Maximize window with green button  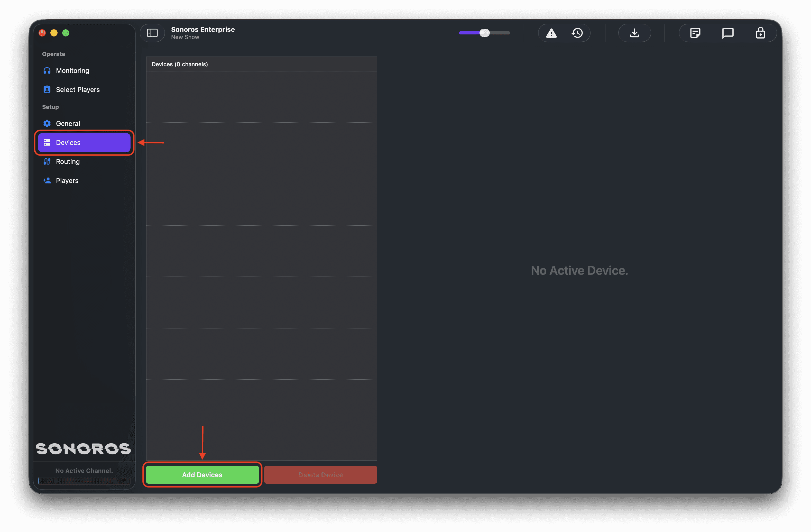pos(66,33)
